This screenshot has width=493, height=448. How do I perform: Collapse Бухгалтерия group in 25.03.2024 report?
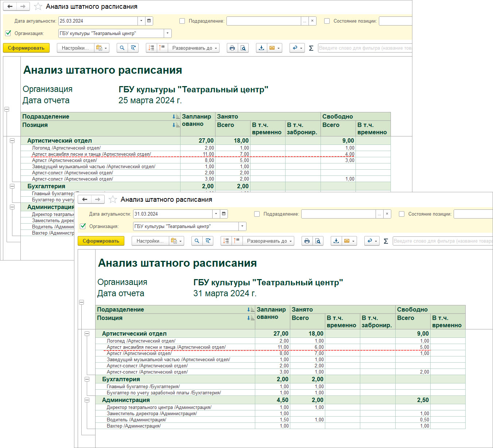click(12, 186)
